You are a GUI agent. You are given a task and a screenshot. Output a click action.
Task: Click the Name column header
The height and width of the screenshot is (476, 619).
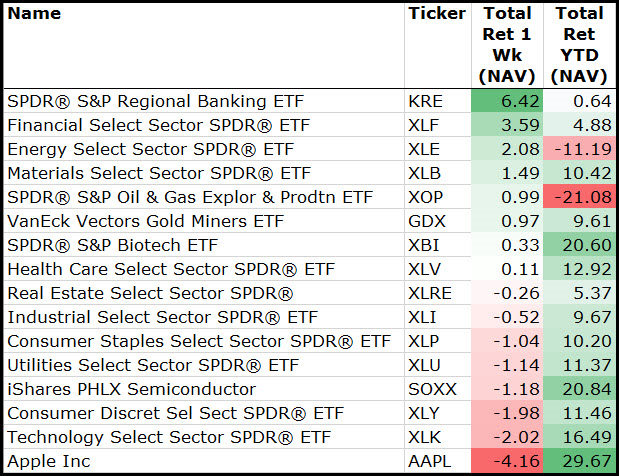(34, 14)
